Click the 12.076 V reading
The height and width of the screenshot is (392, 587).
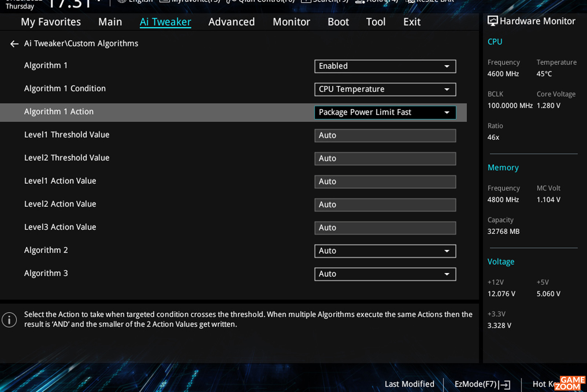(x=501, y=294)
